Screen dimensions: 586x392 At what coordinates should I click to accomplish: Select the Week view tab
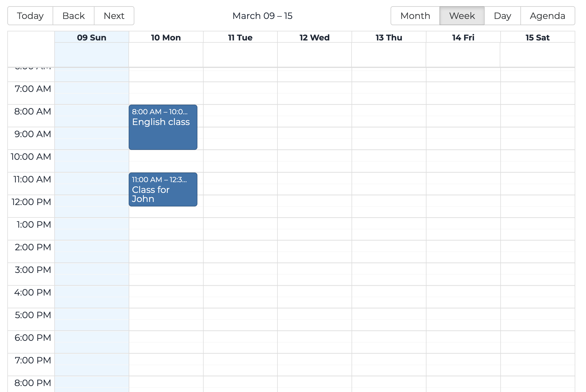click(x=462, y=16)
